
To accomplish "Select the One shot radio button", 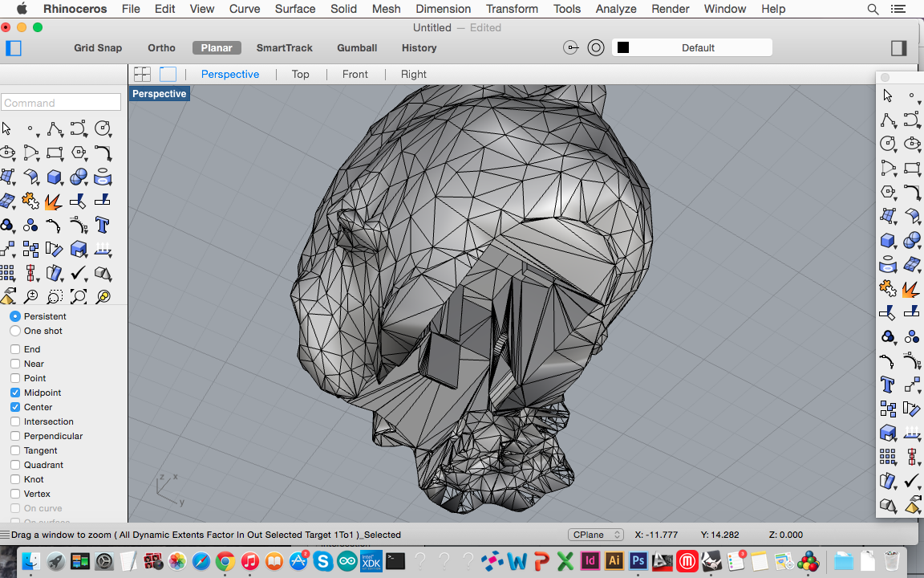I will (x=15, y=331).
